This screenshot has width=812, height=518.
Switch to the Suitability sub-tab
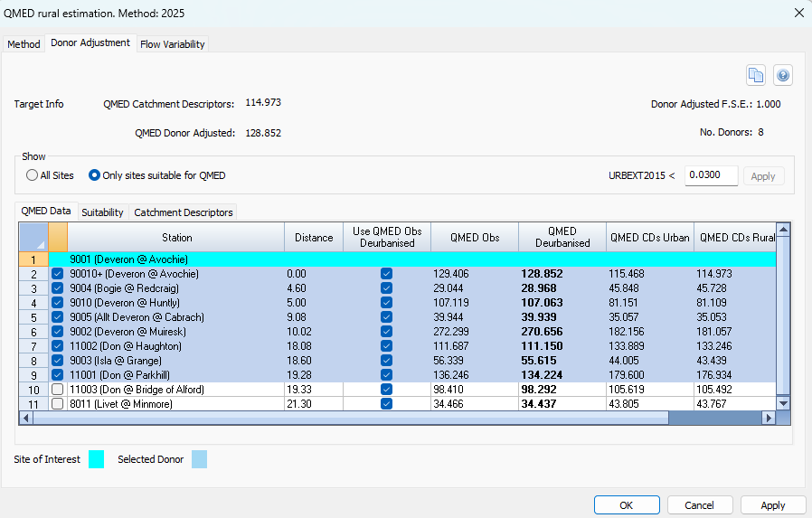pos(102,212)
